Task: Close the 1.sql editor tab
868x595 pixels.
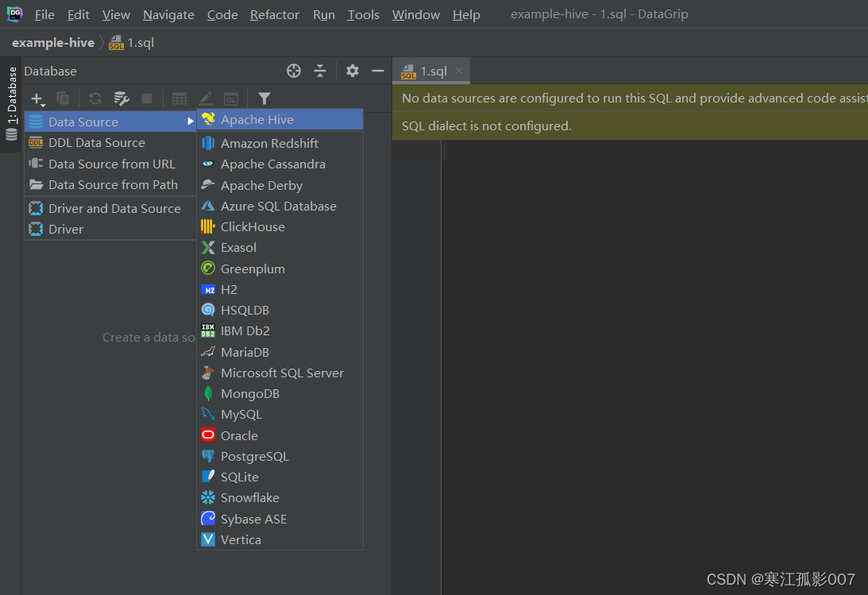Action: point(459,70)
